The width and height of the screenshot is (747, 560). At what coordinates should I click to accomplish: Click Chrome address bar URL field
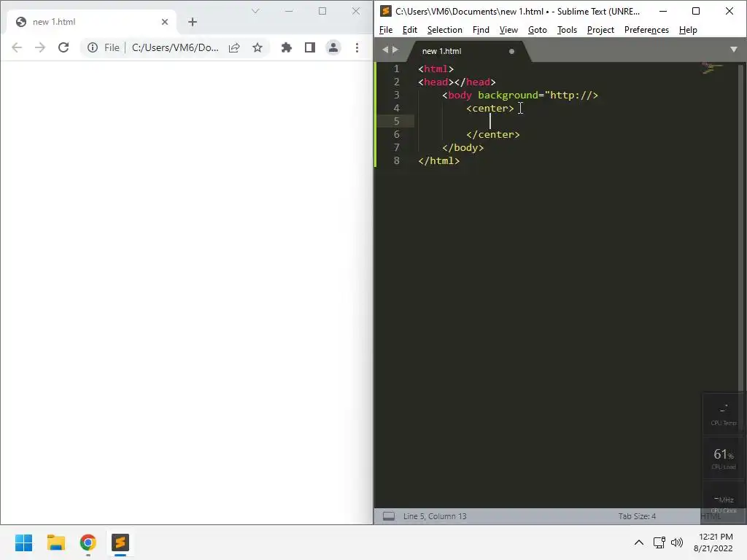pyautogui.click(x=175, y=47)
